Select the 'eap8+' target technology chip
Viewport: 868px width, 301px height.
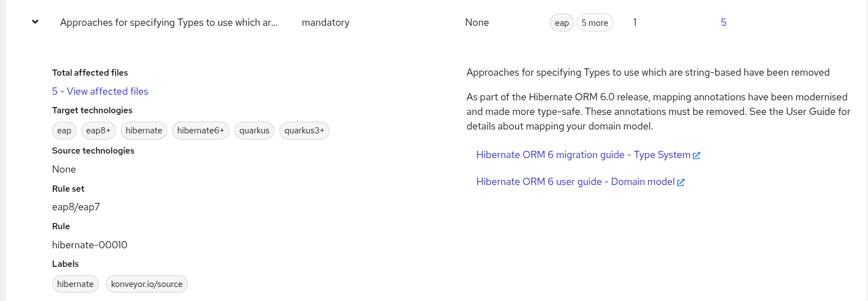click(x=98, y=131)
